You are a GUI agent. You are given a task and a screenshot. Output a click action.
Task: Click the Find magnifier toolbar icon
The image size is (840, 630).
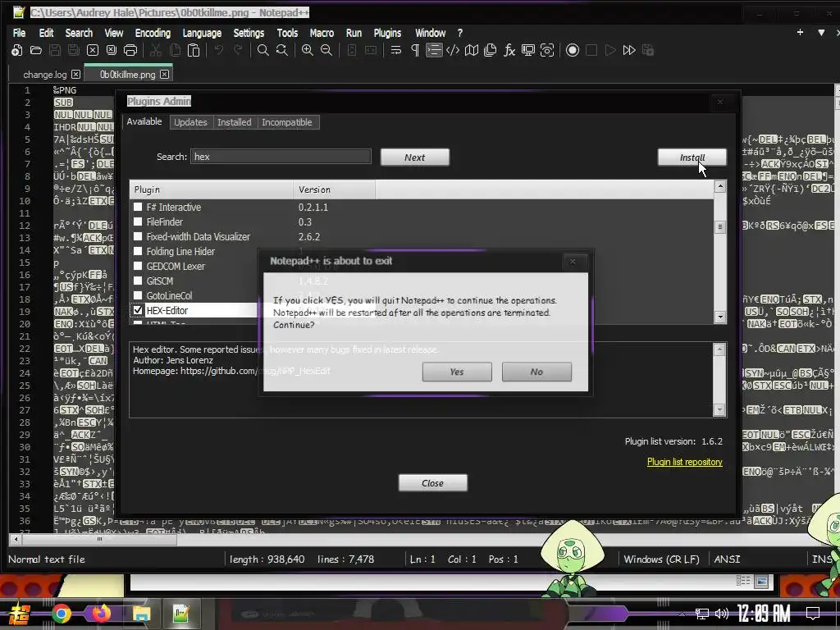(263, 50)
